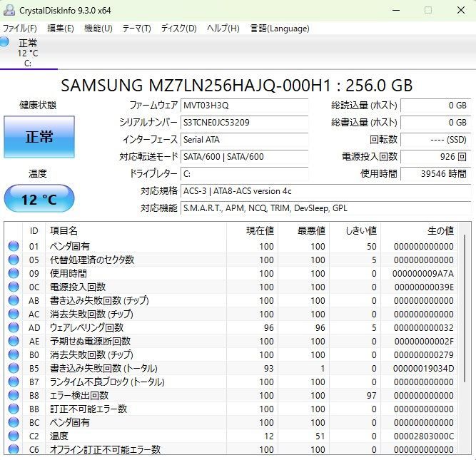Click the status orb for attribute B0

click(14, 354)
